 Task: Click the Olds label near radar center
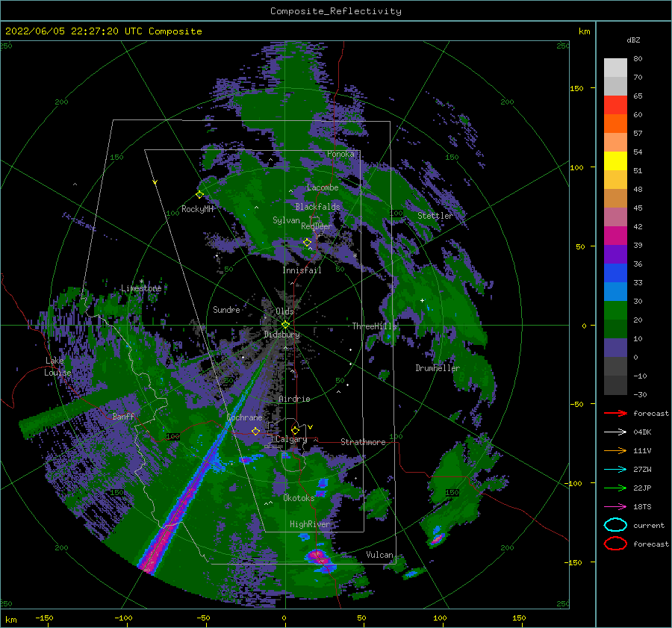tap(284, 311)
